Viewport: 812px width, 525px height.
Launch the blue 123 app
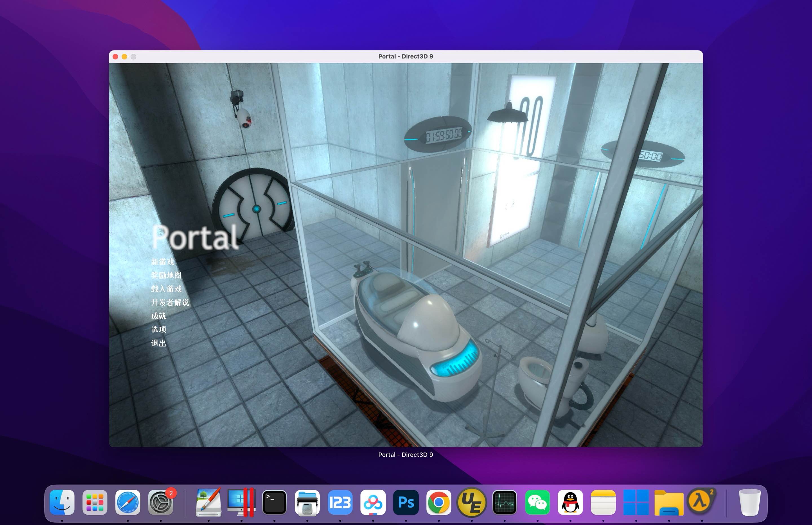[340, 502]
